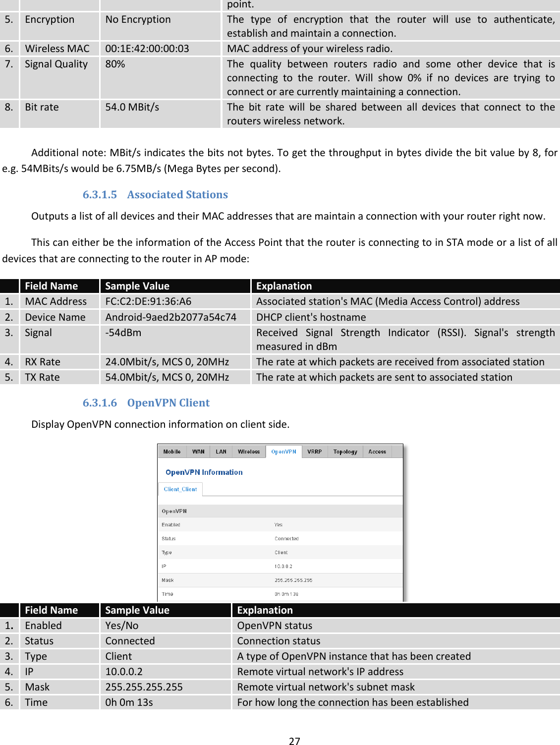Click the IP value 10.0.0.2
The width and height of the screenshot is (560, 745).
(281, 566)
